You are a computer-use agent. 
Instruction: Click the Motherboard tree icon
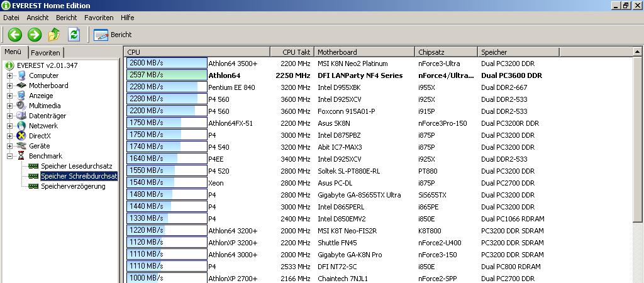pos(21,86)
